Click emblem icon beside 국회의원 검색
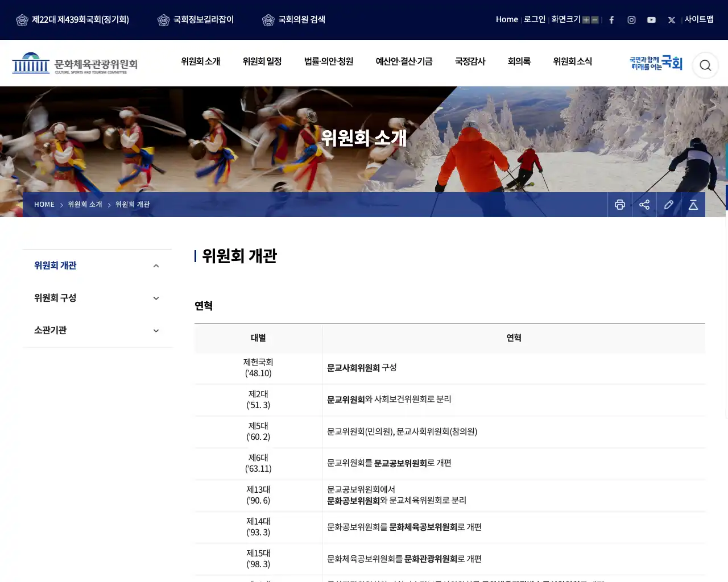The width and height of the screenshot is (728, 582). [x=268, y=20]
